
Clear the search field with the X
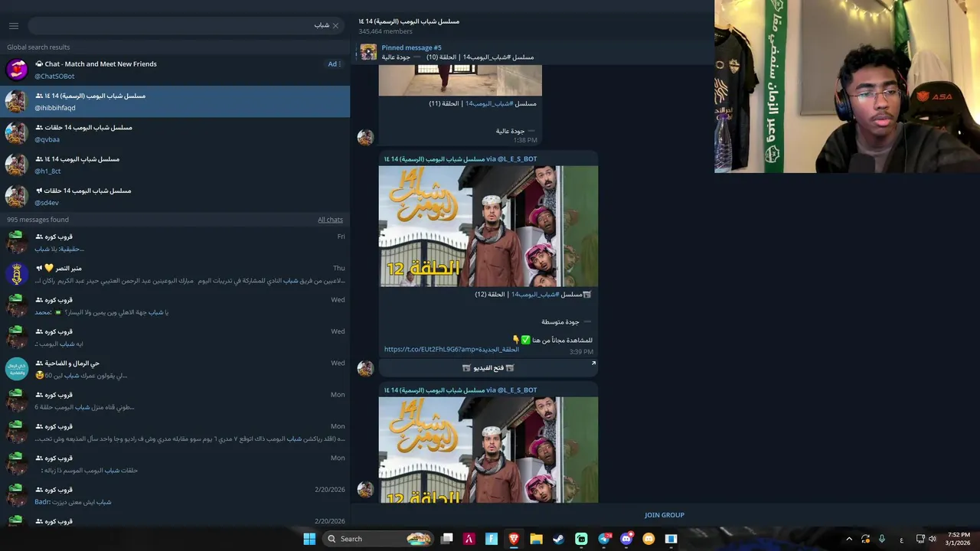335,25
